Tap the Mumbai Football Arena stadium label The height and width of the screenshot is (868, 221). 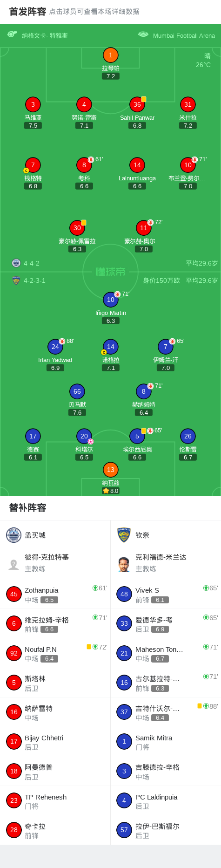[184, 35]
